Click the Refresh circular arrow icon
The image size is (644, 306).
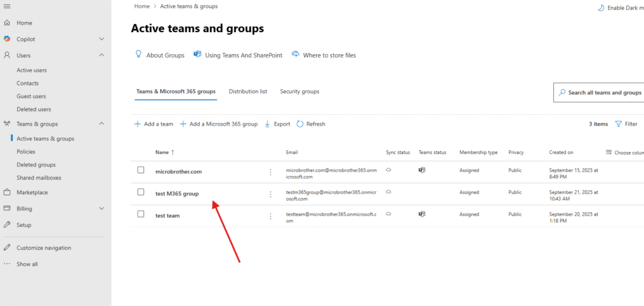coord(300,124)
